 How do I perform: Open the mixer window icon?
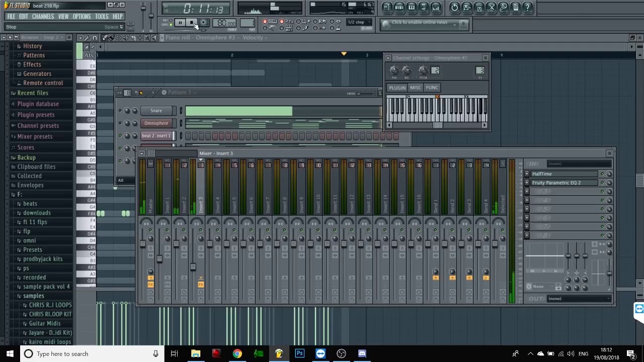436,8
